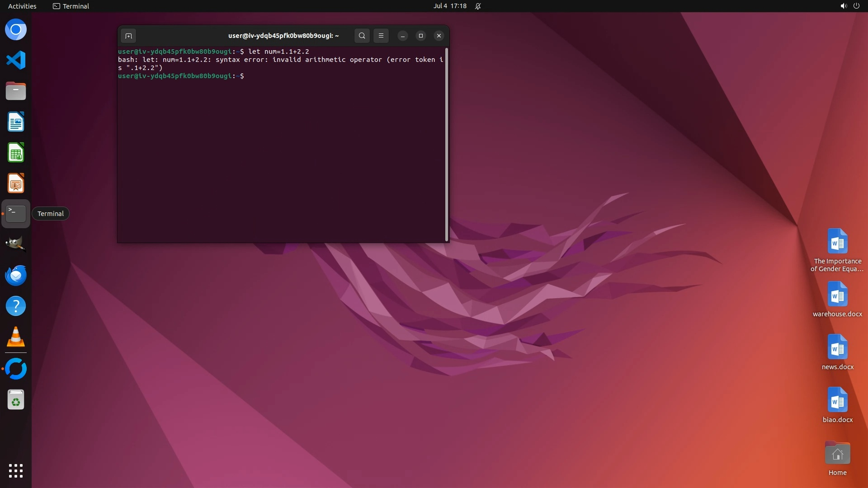The image size is (868, 488).
Task: Open Thunderbird mail from dock
Action: click(16, 275)
